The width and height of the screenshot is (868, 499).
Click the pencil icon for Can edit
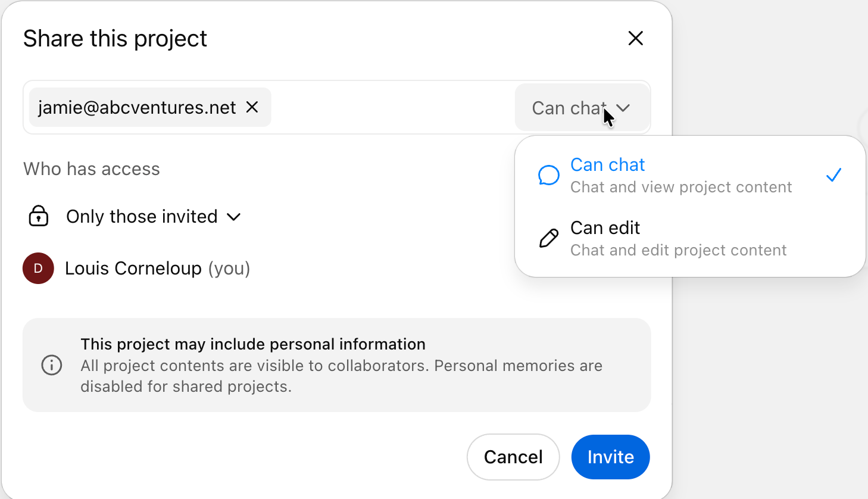(548, 238)
